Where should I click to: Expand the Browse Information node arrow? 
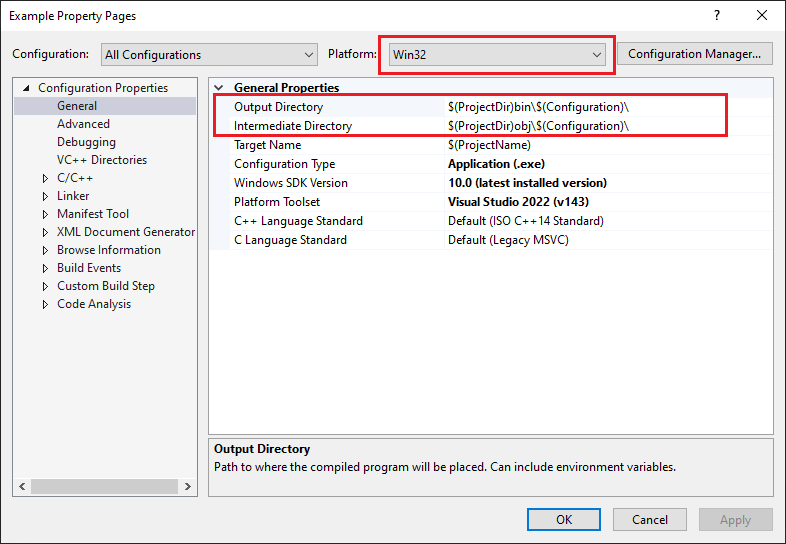pyautogui.click(x=45, y=250)
